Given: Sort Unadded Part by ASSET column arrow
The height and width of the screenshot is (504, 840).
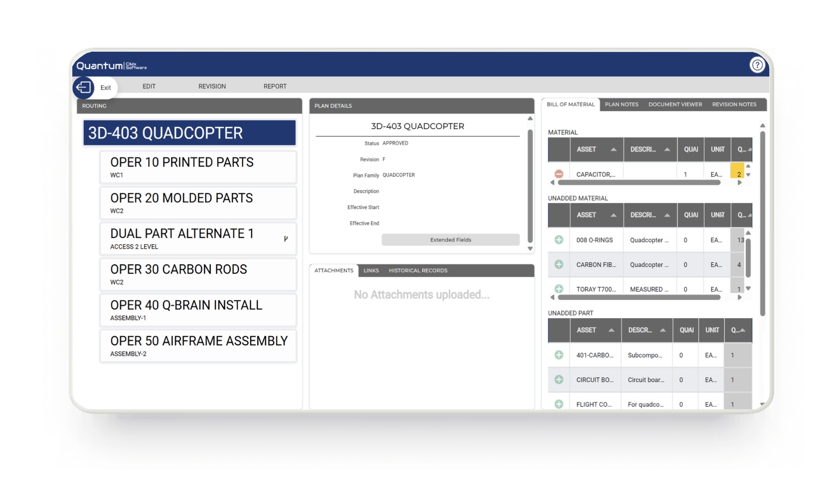Looking at the screenshot, I should 611,330.
